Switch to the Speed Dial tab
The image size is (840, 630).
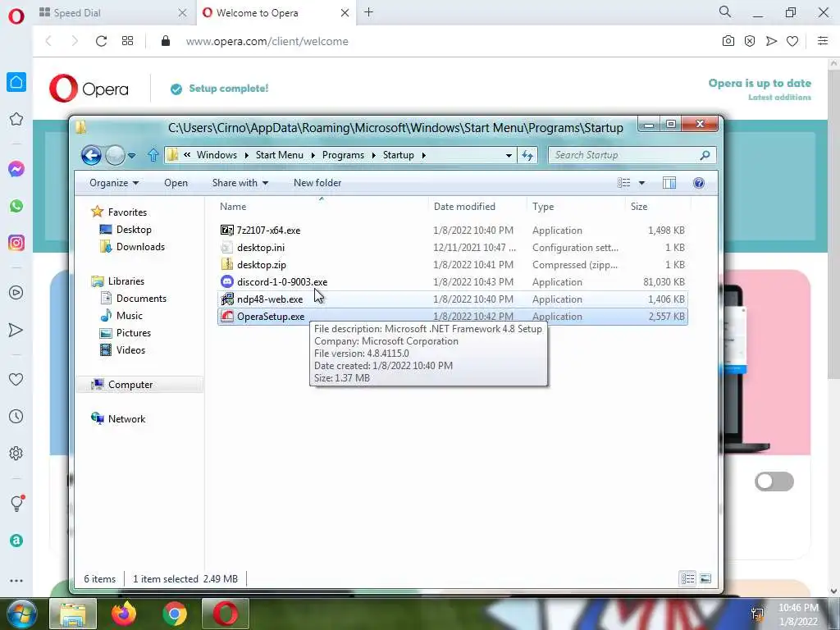pos(112,13)
